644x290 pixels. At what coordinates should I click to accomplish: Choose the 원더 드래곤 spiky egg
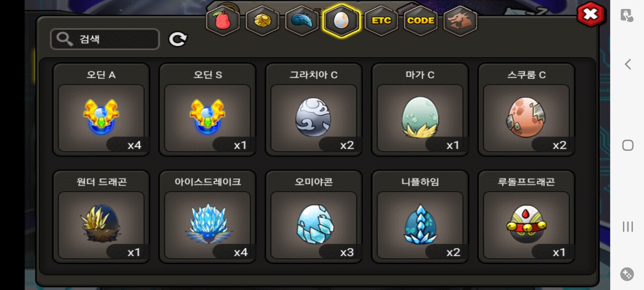[x=101, y=217]
